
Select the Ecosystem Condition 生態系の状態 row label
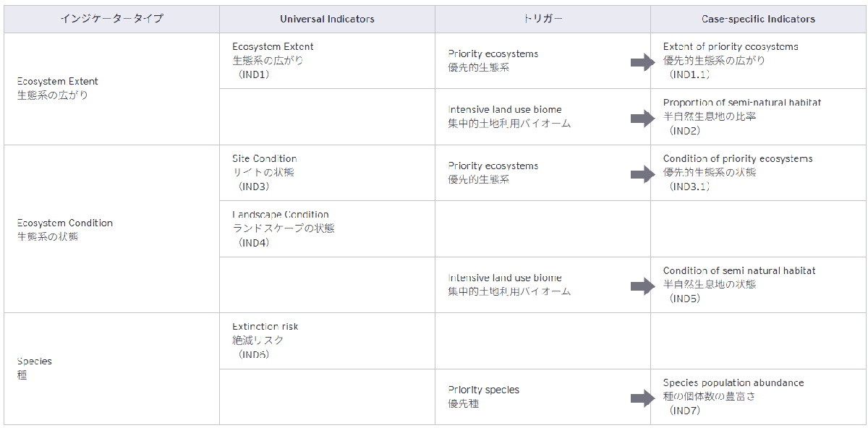coord(65,230)
